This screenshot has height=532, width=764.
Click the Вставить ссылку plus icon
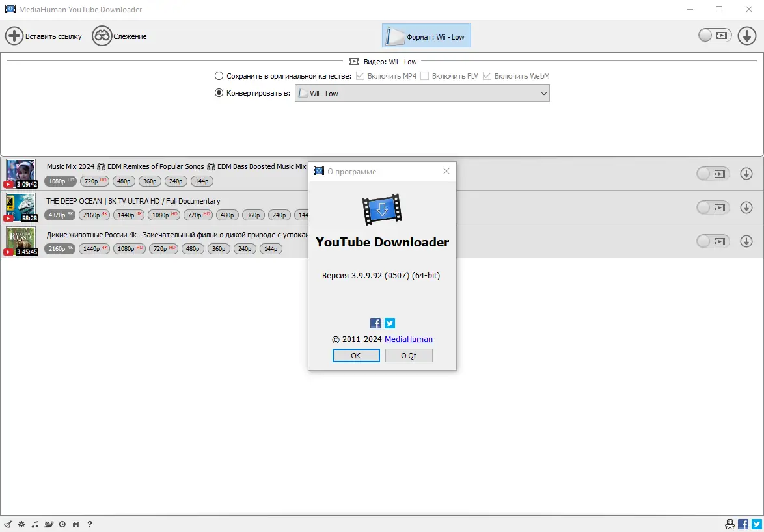point(14,36)
